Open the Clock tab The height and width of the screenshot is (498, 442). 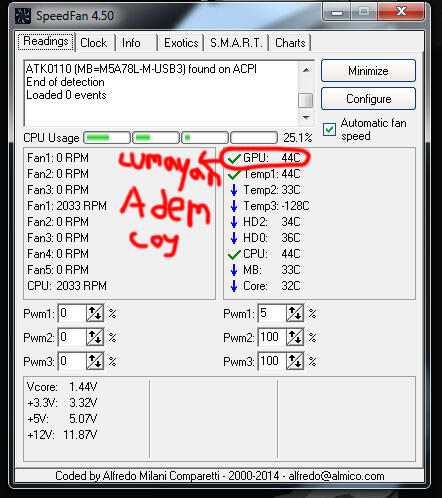94,43
